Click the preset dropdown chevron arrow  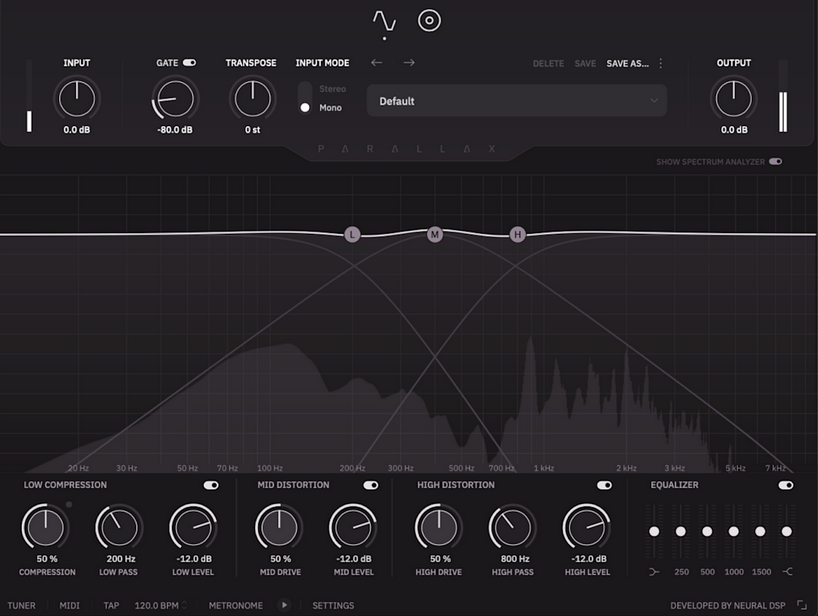tap(654, 101)
